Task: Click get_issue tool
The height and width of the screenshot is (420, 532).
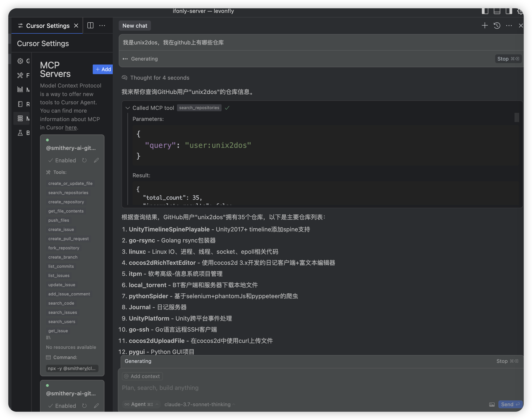Action: point(58,331)
